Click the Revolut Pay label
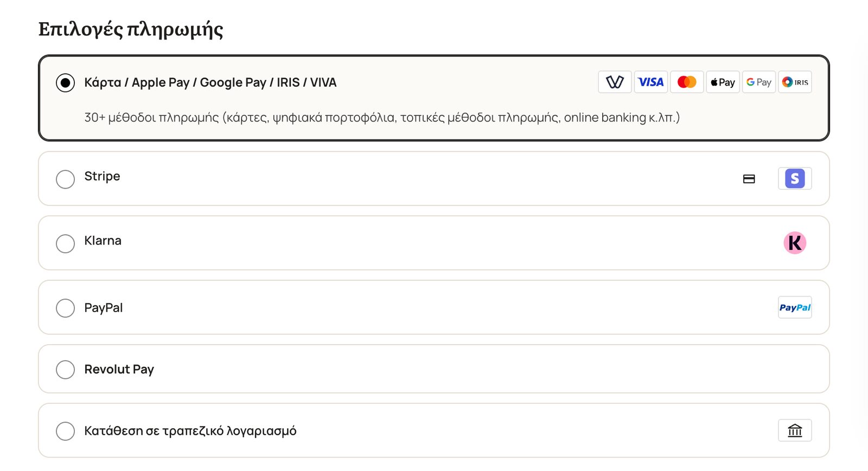Viewport: 868px width, 471px height. [119, 370]
